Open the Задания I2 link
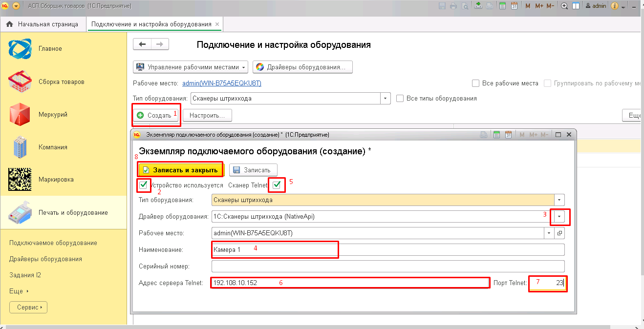Viewport: 644px width, 329px height. [x=25, y=275]
